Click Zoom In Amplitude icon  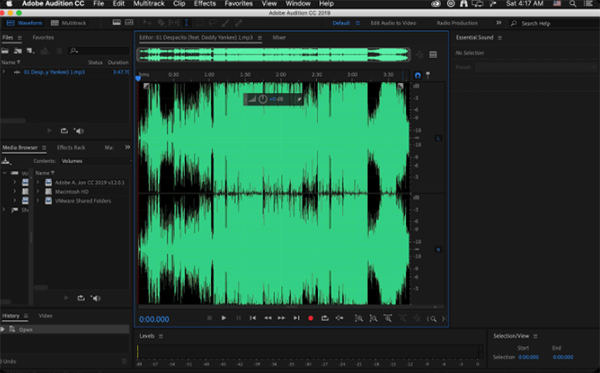(x=359, y=318)
